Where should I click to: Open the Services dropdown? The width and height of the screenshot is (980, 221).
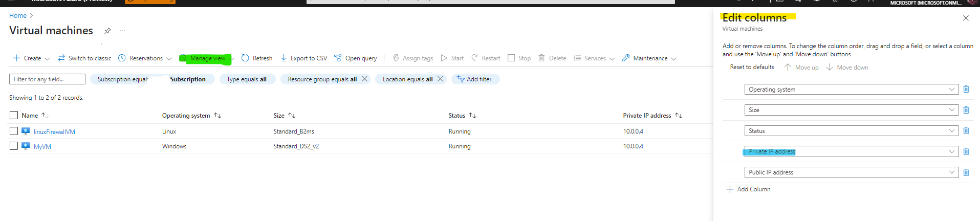tap(594, 58)
